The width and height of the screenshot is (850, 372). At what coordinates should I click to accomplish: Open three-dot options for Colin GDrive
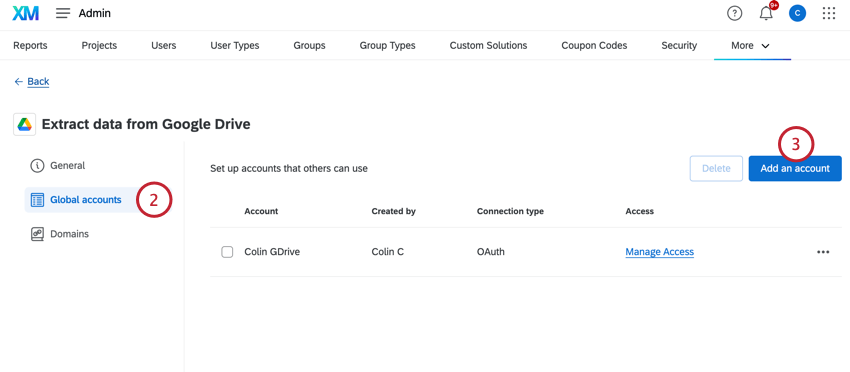[823, 252]
